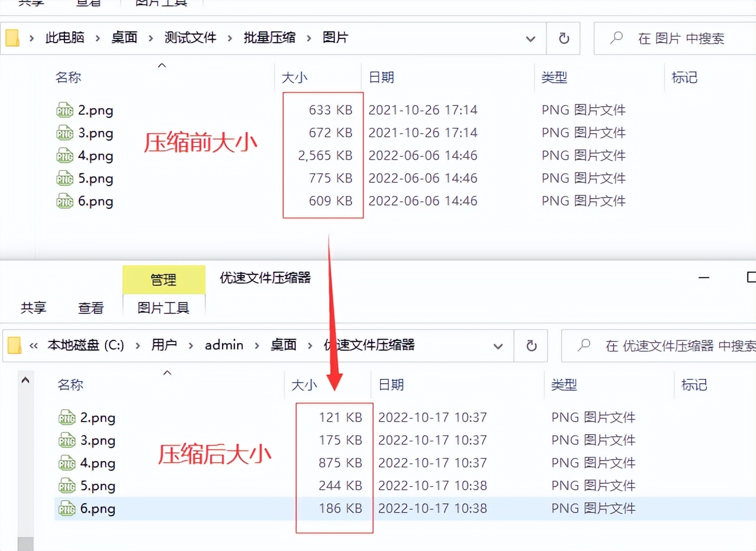Viewport: 756px width, 551px height.
Task: Select 2.png filename in upper window
Action: [x=96, y=110]
